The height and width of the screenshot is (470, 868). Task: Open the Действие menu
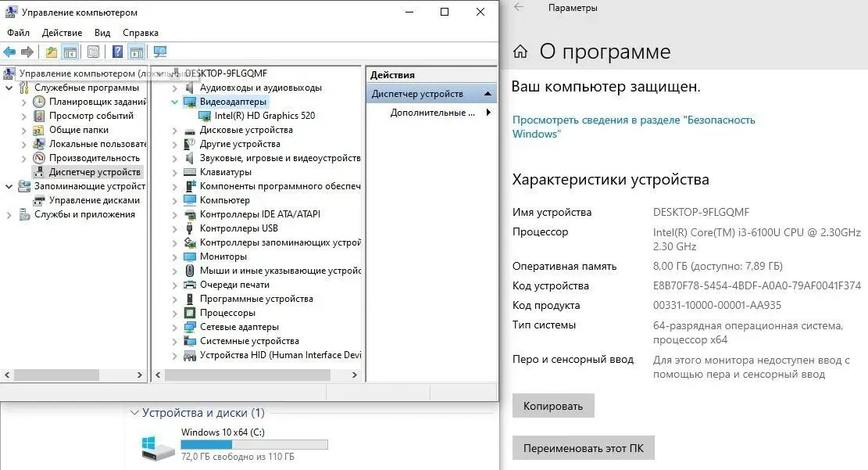[62, 33]
